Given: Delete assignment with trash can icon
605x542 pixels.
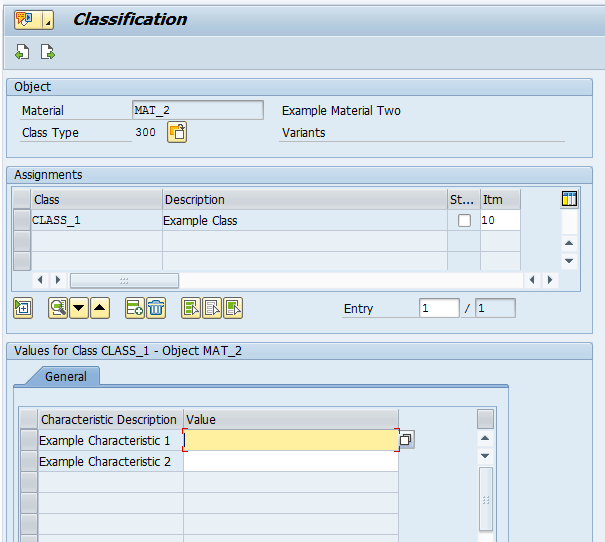Looking at the screenshot, I should click(x=156, y=308).
